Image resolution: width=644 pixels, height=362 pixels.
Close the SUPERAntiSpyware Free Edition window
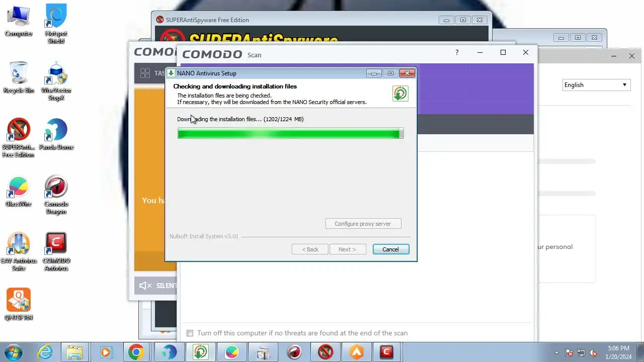[479, 20]
